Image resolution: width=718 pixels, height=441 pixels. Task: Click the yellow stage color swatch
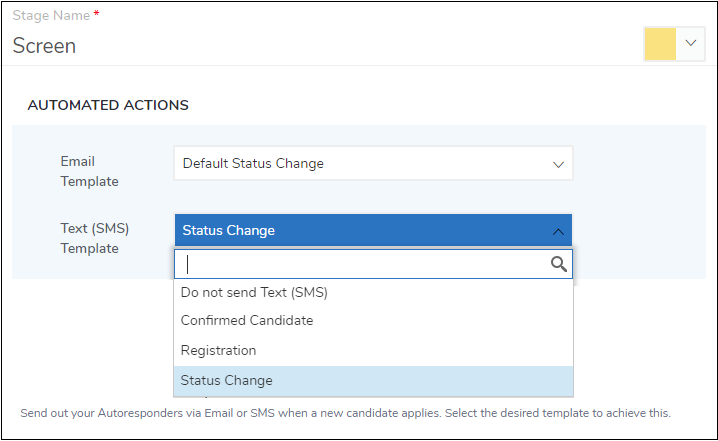click(660, 44)
